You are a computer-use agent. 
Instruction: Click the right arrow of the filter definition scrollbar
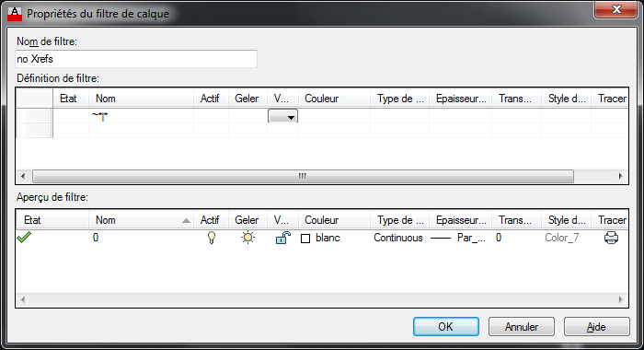[621, 177]
